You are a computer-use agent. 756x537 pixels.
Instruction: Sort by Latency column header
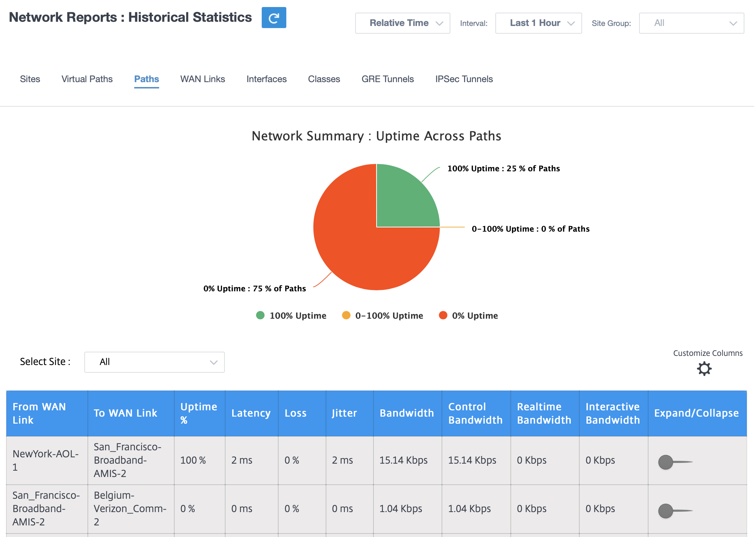[252, 413]
